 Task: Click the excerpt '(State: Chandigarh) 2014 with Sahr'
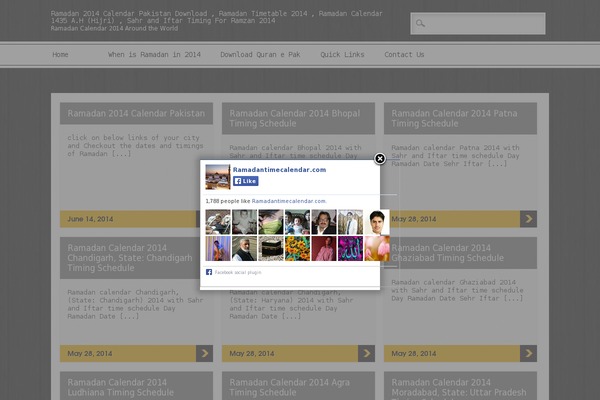point(135,300)
